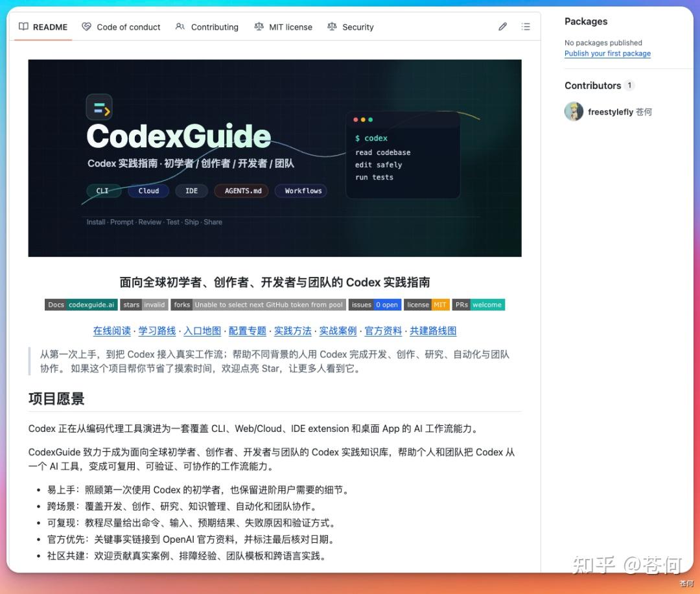
Task: Click the issues 0 open badge
Action: (x=375, y=305)
